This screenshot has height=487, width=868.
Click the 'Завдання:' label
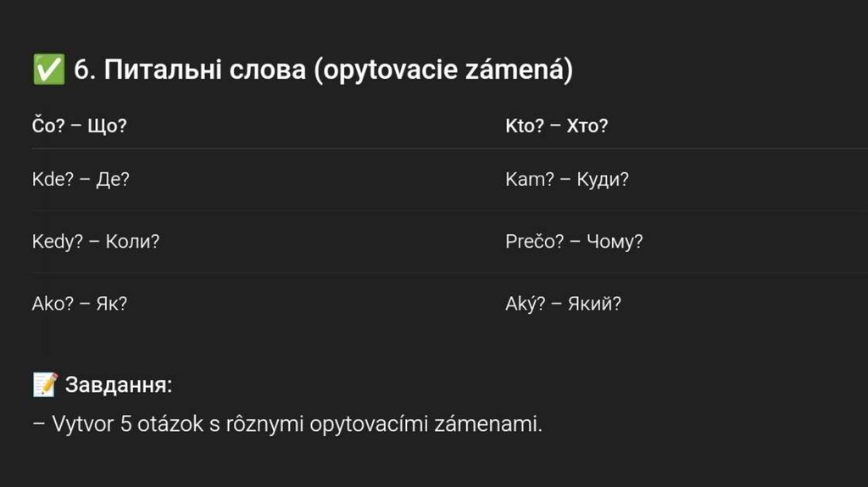click(x=119, y=385)
